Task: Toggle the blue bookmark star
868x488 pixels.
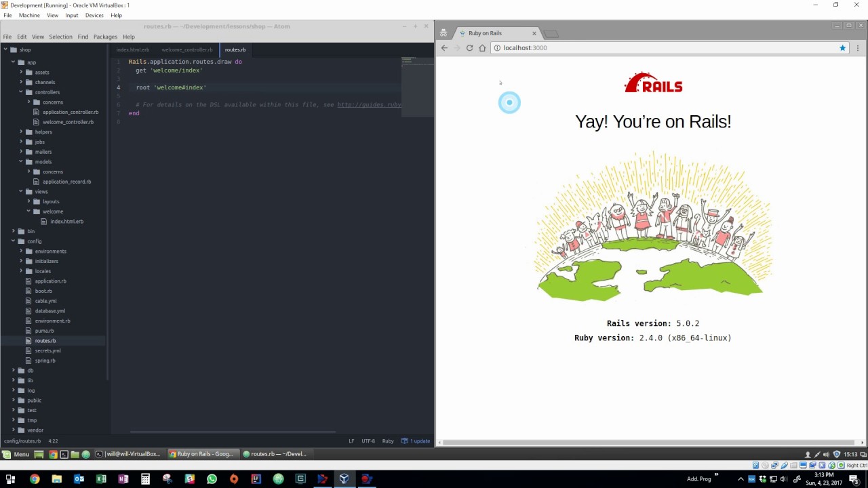Action: tap(843, 48)
